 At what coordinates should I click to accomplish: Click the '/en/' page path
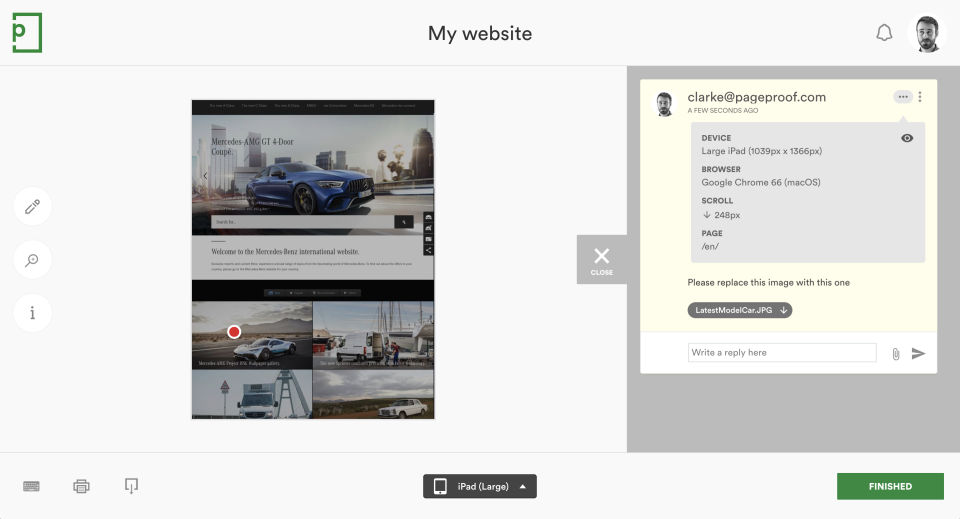710,247
